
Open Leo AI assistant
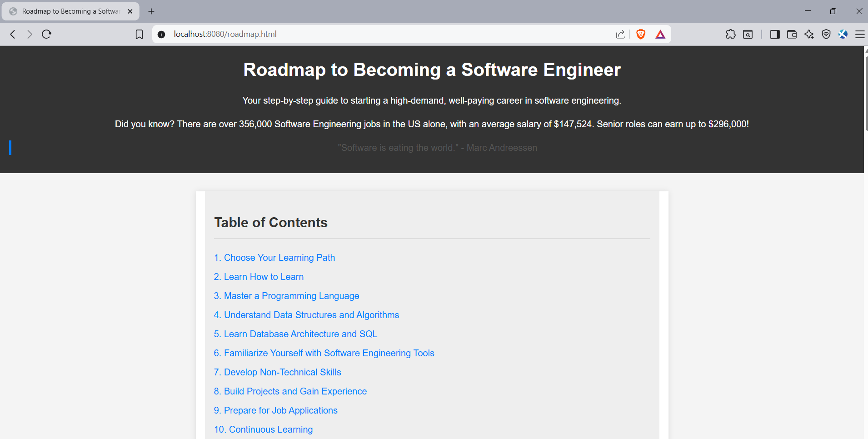tap(809, 34)
